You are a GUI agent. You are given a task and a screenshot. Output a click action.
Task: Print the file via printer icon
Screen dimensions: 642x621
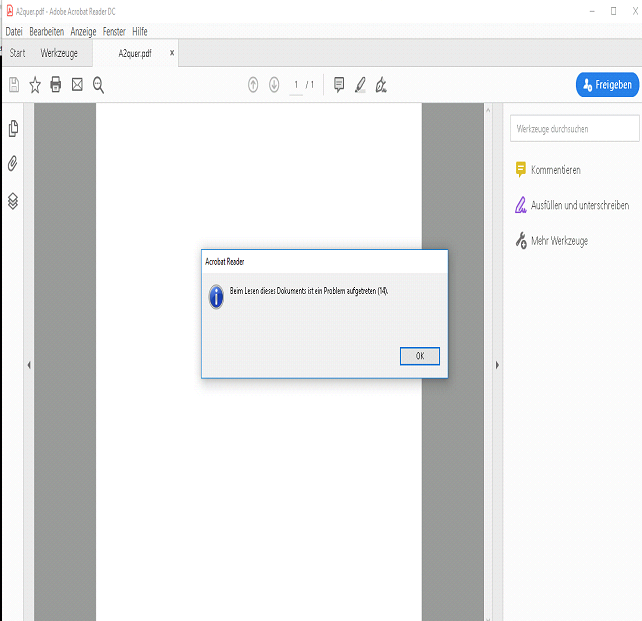point(56,85)
